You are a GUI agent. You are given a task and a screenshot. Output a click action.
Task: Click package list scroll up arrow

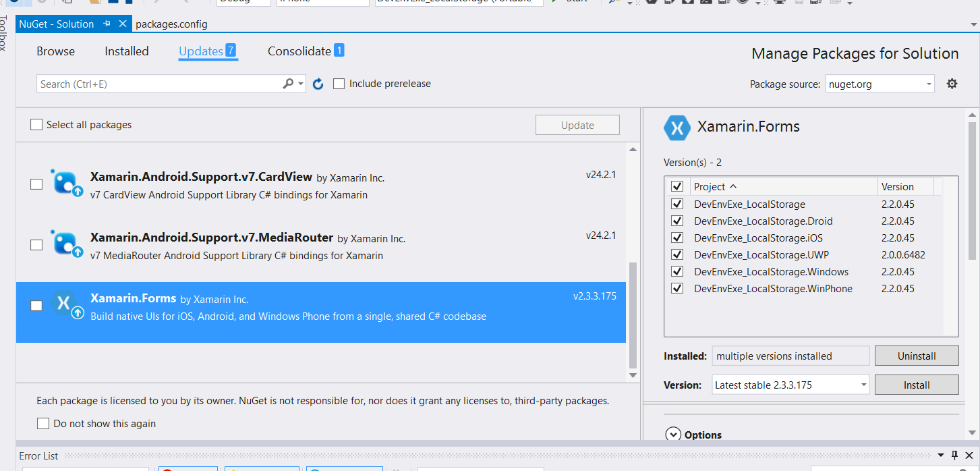[x=633, y=149]
